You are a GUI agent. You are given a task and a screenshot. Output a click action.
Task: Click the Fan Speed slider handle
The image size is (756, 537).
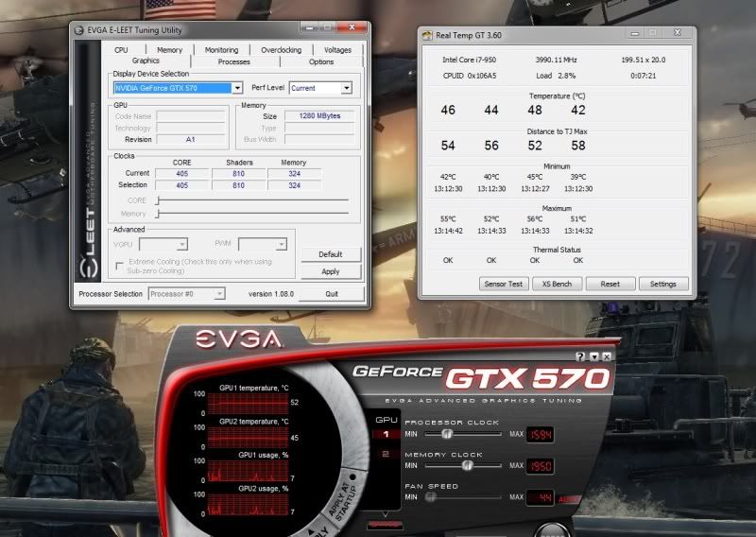(x=431, y=497)
